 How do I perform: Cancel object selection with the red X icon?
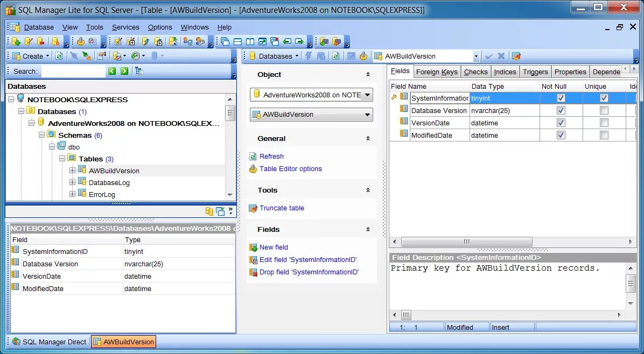[501, 55]
